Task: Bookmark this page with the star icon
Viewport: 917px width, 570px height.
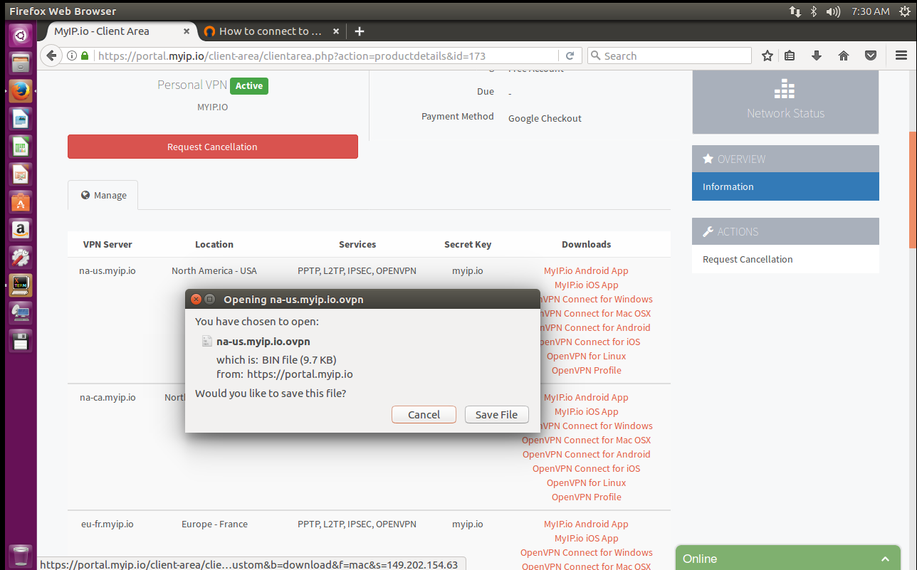Action: [767, 56]
